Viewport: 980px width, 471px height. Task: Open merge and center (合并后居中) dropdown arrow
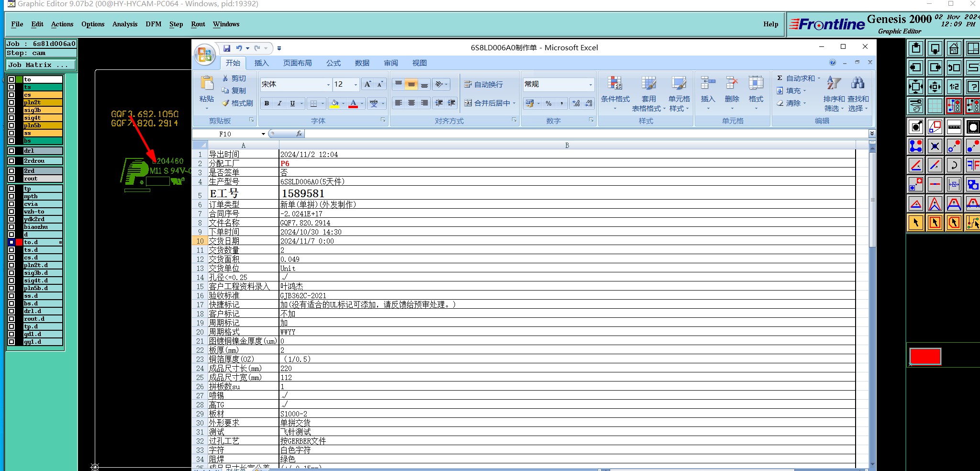pos(514,103)
